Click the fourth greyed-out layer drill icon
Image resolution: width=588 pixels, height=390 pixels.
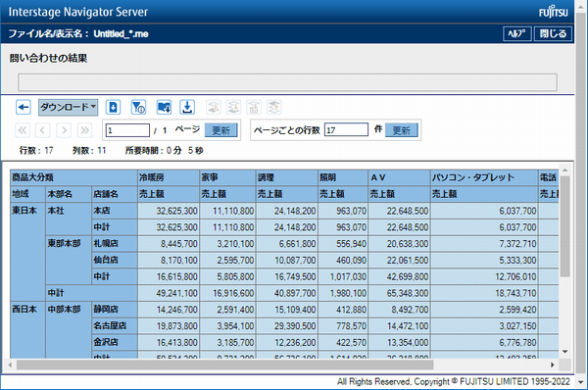[274, 107]
